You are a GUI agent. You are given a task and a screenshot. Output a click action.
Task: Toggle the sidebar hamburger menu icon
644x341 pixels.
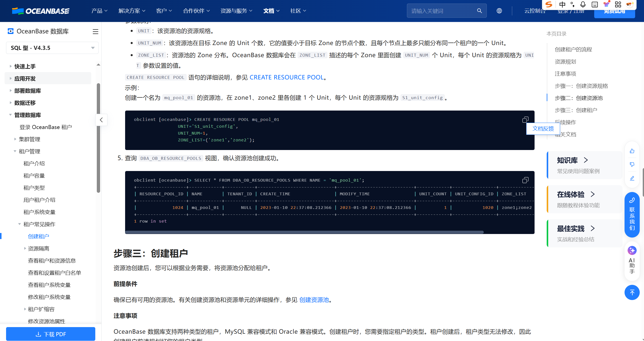[x=95, y=32]
